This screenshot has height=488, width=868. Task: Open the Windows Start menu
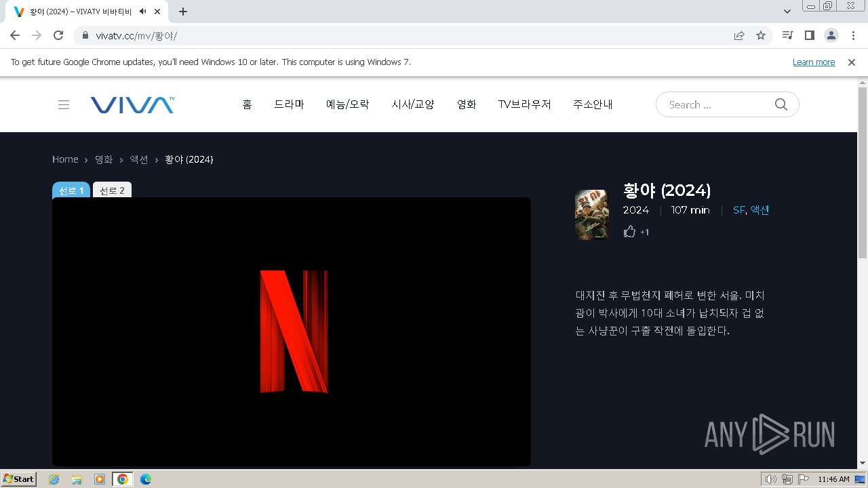pyautogui.click(x=19, y=479)
